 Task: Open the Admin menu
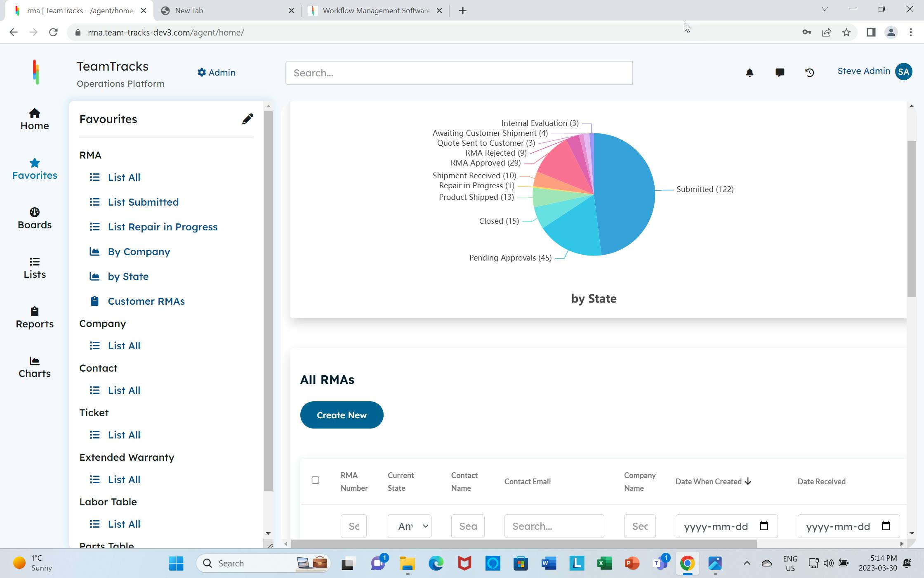click(216, 72)
